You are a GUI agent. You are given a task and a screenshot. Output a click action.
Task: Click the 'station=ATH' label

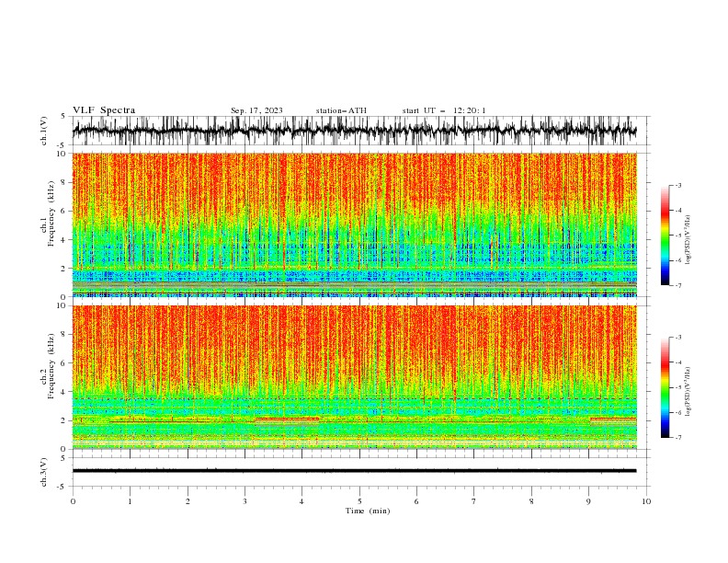pos(341,110)
